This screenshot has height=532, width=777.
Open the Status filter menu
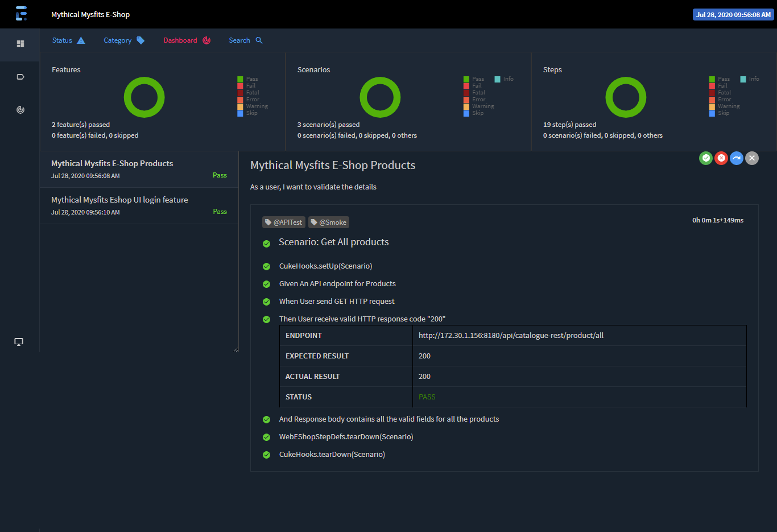click(x=68, y=40)
